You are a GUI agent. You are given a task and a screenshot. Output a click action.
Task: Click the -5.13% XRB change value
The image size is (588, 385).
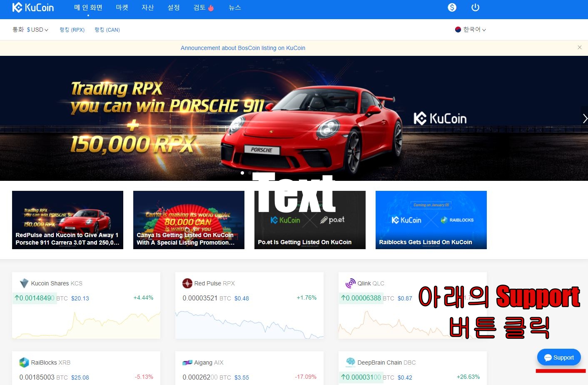click(x=144, y=377)
